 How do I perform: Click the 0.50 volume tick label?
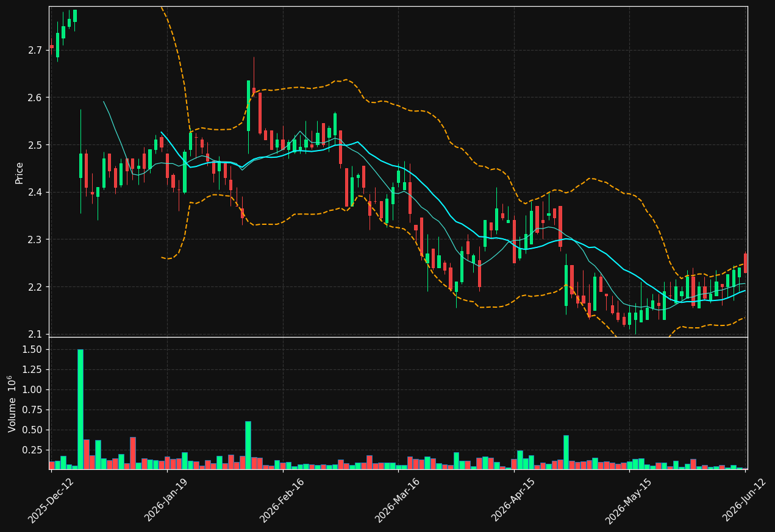[x=32, y=430]
